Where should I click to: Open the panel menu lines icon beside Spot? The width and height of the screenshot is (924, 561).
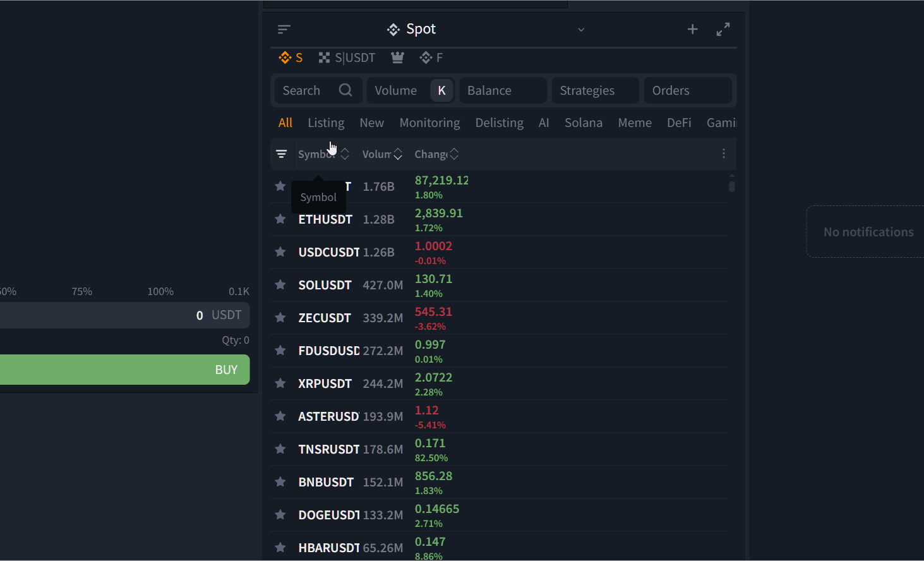284,29
